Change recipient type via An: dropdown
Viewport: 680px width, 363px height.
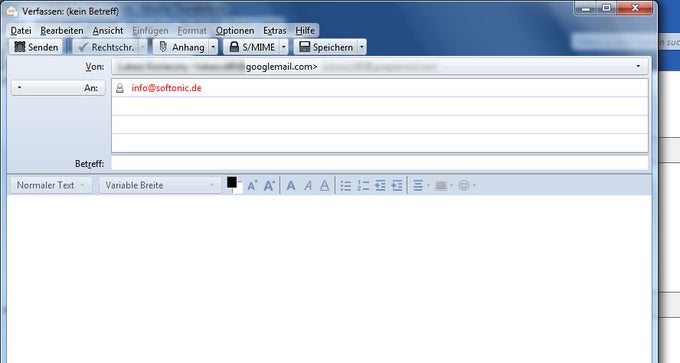tap(58, 88)
